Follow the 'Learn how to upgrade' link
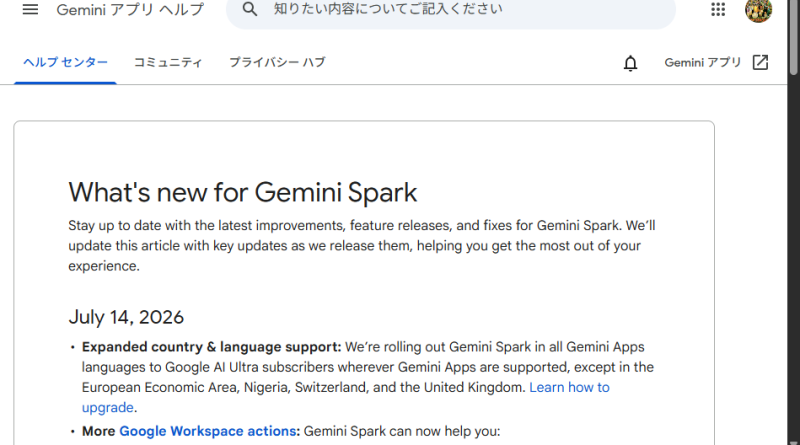This screenshot has height=445, width=800. pos(569,387)
